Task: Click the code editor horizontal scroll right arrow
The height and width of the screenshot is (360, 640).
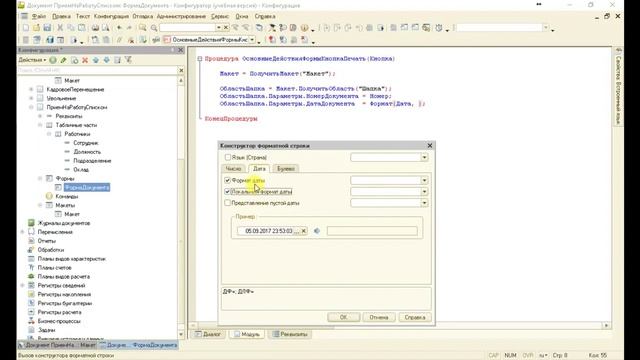Action: 606,325
